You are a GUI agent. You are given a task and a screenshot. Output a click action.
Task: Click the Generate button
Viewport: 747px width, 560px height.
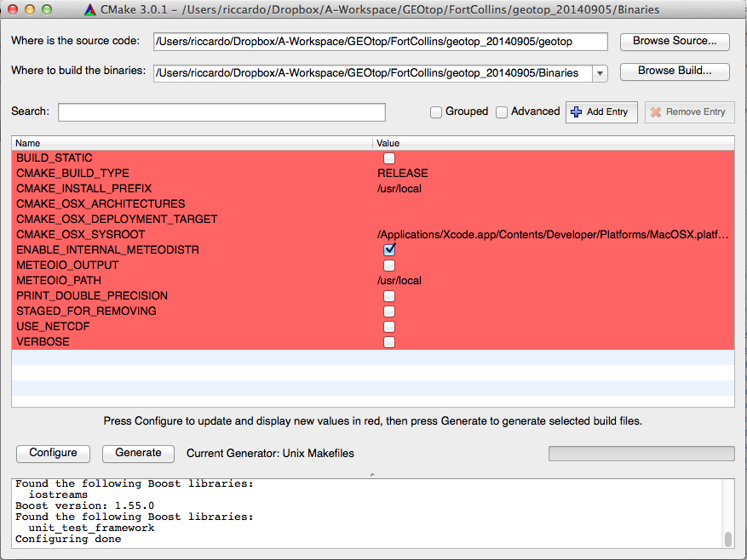tap(138, 453)
